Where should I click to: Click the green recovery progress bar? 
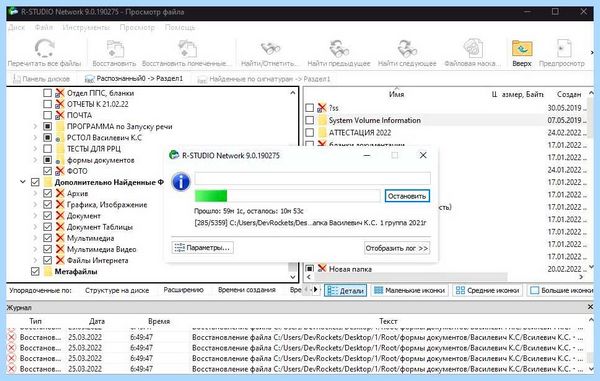pyautogui.click(x=287, y=196)
